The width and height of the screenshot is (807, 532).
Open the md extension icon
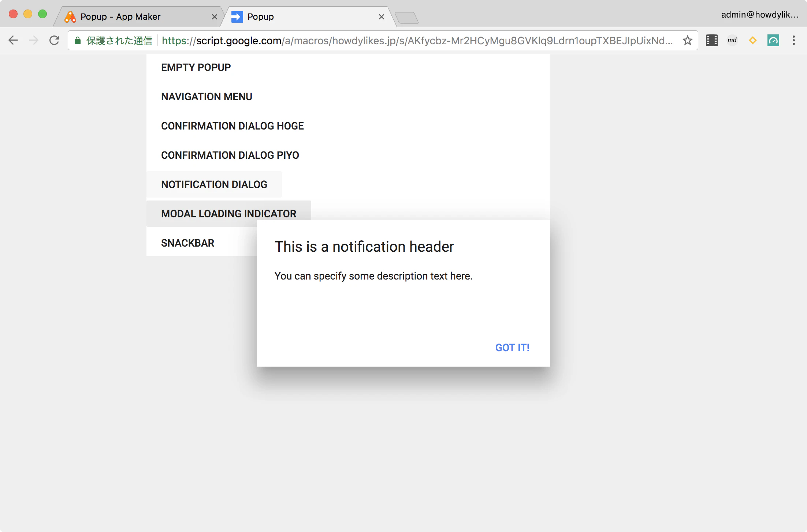732,40
